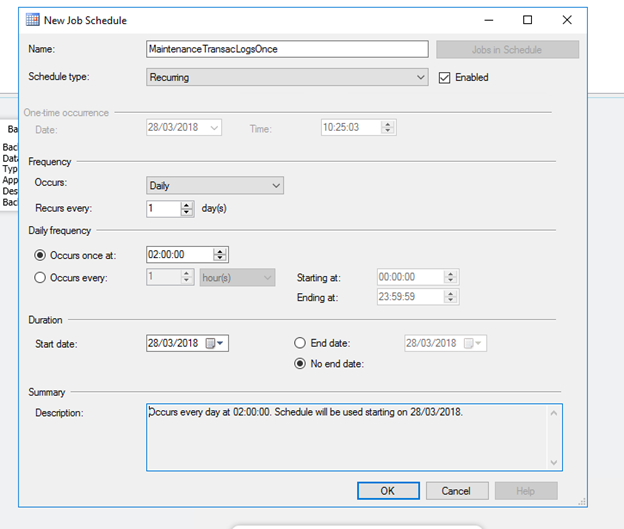The height and width of the screenshot is (529, 624).
Task: Increase the Occurs once at time
Action: click(x=220, y=252)
